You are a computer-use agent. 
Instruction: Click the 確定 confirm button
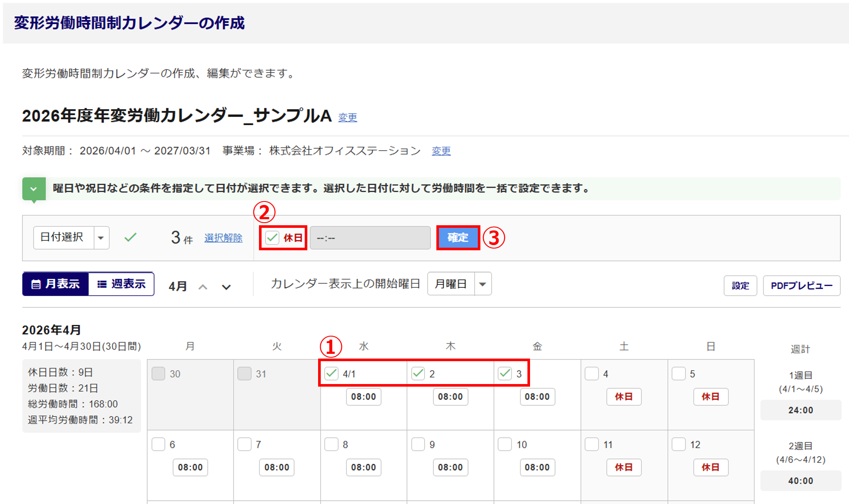click(x=458, y=237)
